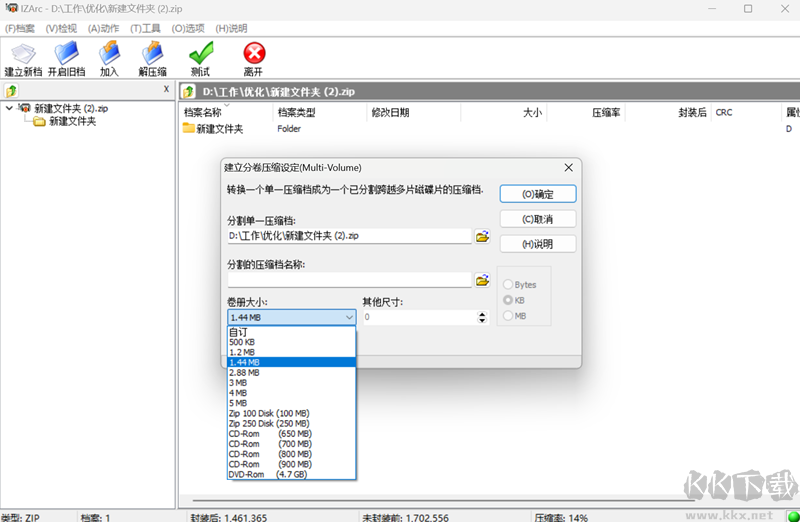The height and width of the screenshot is (522, 800).
Task: Sort by the 档案名称 column header
Action: [x=227, y=112]
